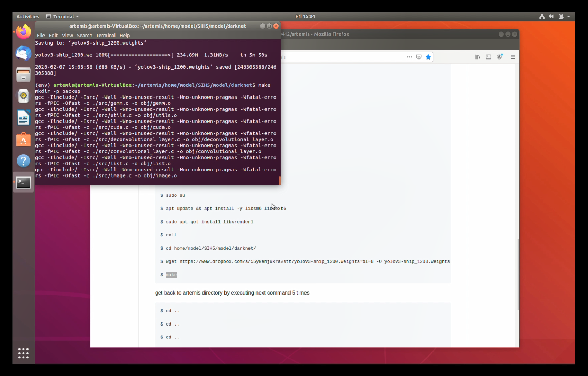Open Ubuntu Software store dock icon
Screen dimensions: 588x376
click(23, 139)
